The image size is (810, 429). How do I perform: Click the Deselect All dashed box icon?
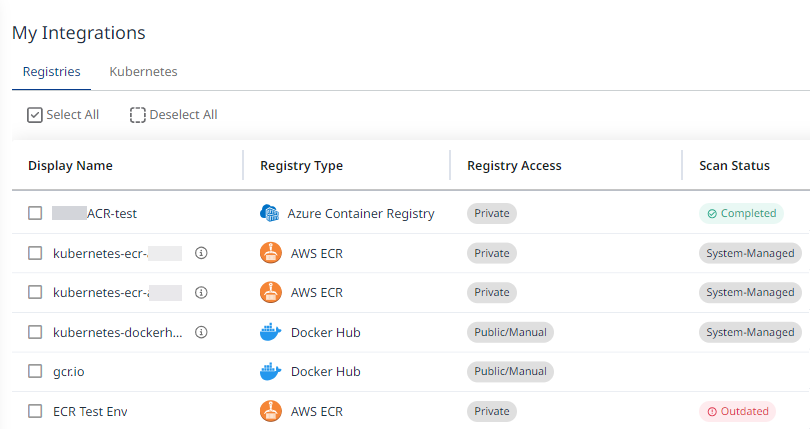[138, 115]
